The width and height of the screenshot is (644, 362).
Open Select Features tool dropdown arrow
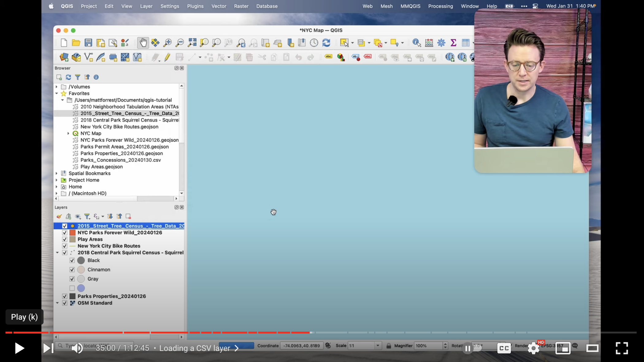pos(352,43)
